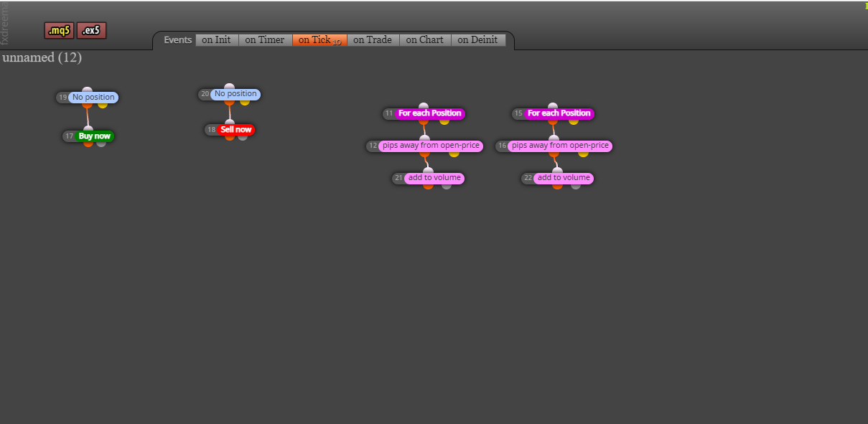Click the ID number 18 label
The height and width of the screenshot is (424, 868).
(212, 130)
